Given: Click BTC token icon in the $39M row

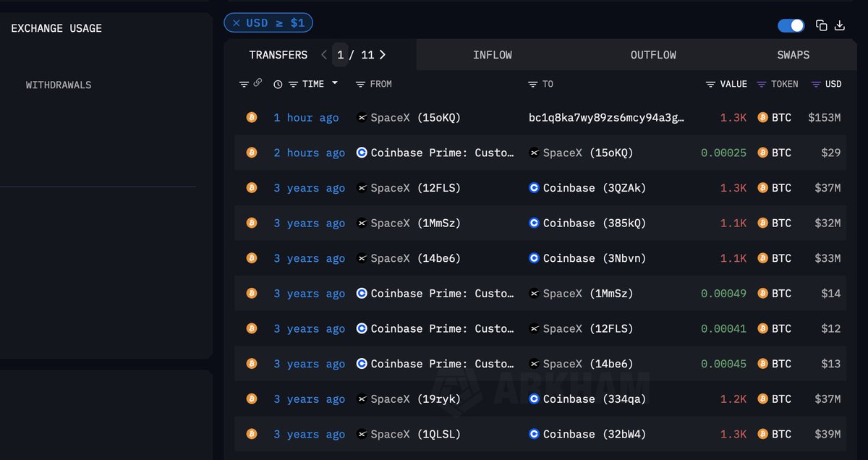Looking at the screenshot, I should point(762,434).
